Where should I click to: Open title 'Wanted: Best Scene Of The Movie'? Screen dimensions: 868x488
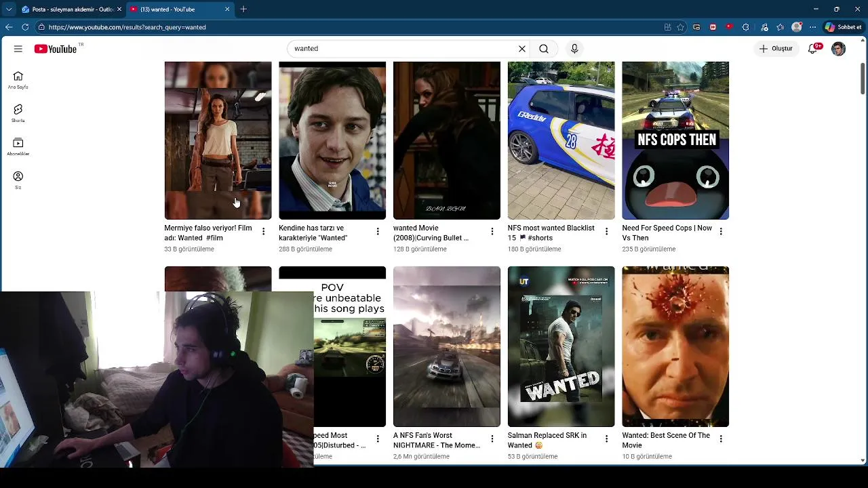pyautogui.click(x=666, y=441)
